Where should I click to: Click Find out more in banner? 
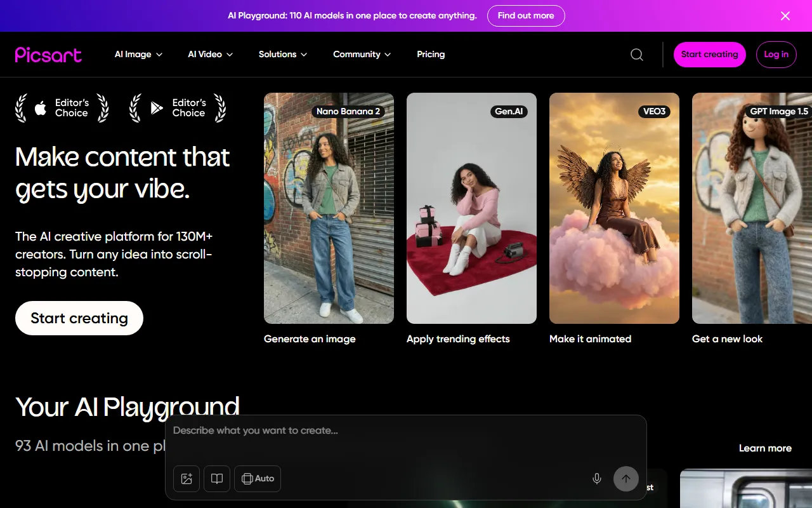click(525, 16)
